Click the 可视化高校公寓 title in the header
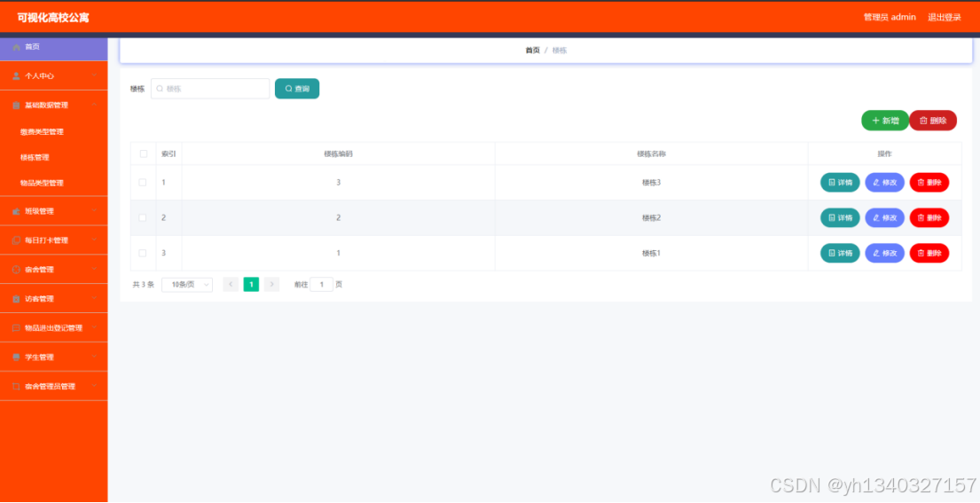The image size is (980, 503). 53,18
